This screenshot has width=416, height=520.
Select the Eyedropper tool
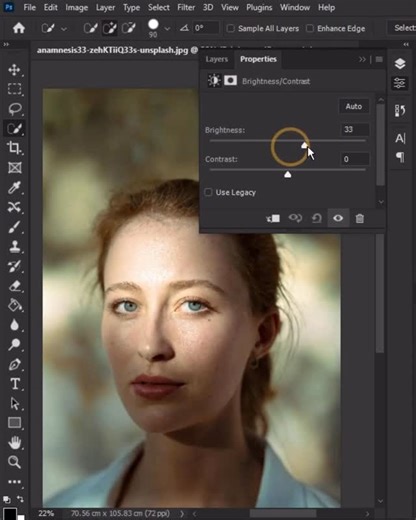pos(14,187)
